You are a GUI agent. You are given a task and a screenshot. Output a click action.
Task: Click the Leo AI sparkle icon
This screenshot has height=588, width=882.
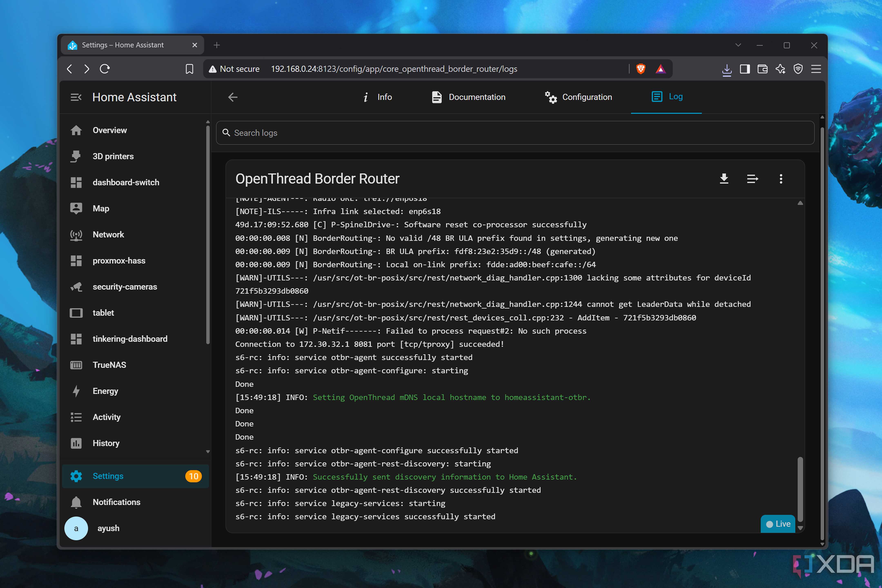pyautogui.click(x=780, y=69)
